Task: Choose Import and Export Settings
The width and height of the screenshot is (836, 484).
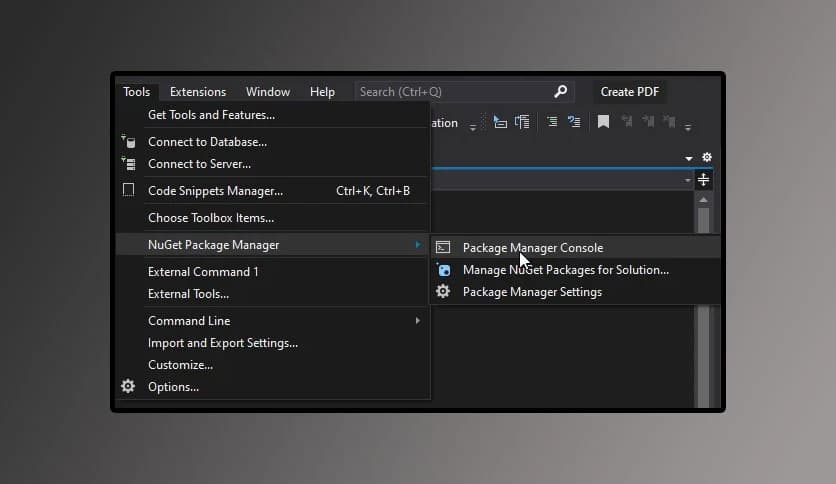Action: click(223, 343)
